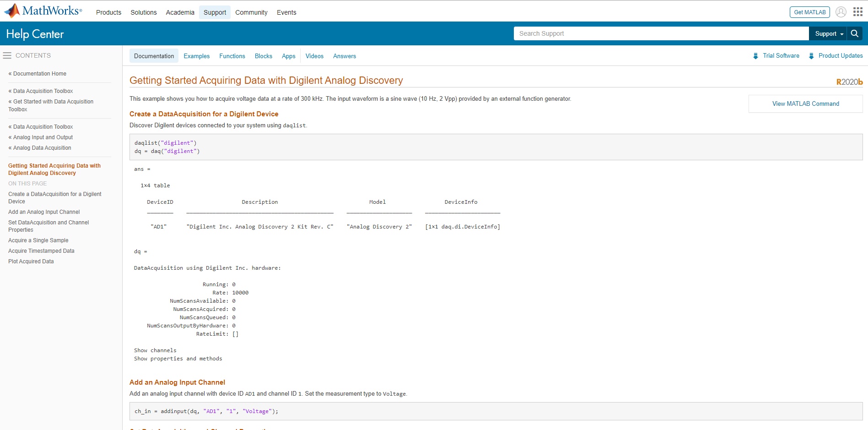
Task: Click the Trial Software download icon
Action: [x=755, y=56]
